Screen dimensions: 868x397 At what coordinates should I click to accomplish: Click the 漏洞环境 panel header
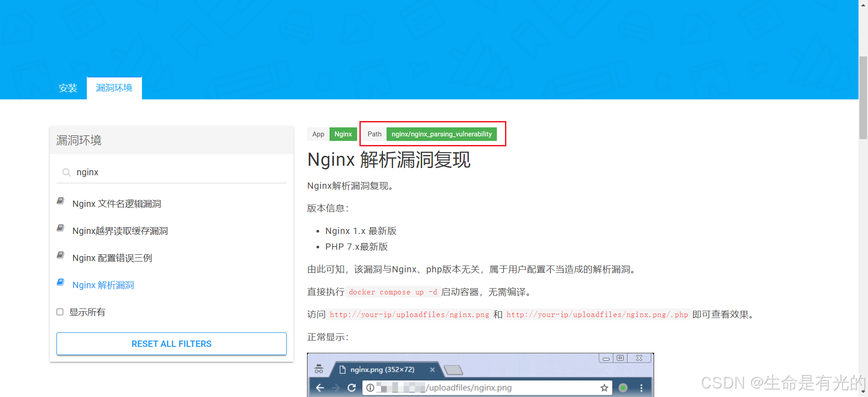(x=171, y=140)
